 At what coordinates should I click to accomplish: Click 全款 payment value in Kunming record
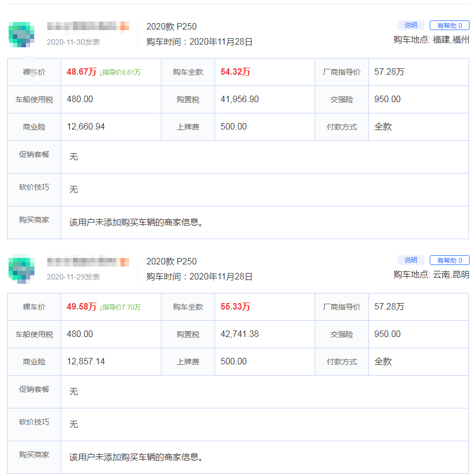pyautogui.click(x=383, y=362)
